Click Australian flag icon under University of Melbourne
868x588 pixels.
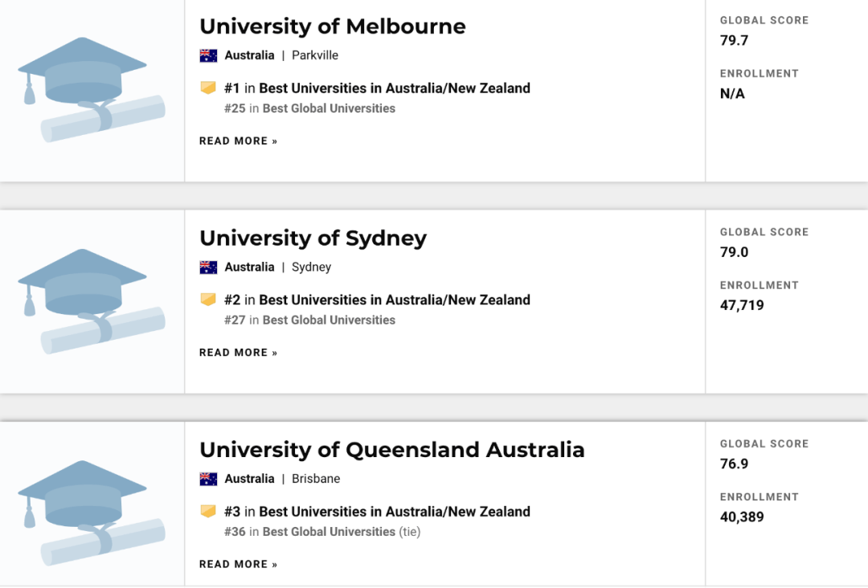[208, 55]
